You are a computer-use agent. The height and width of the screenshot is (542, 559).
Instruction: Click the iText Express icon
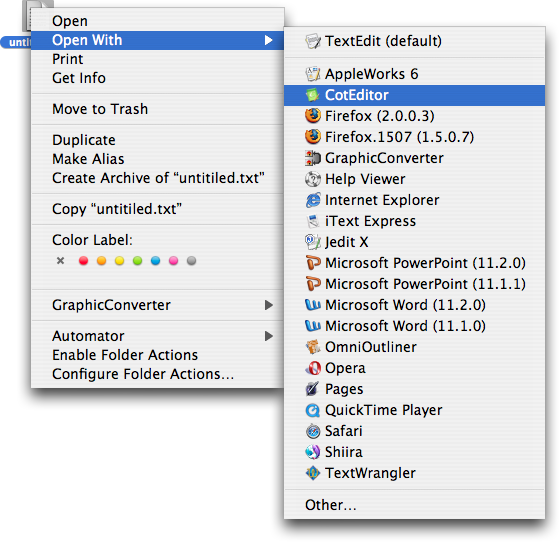tap(313, 221)
